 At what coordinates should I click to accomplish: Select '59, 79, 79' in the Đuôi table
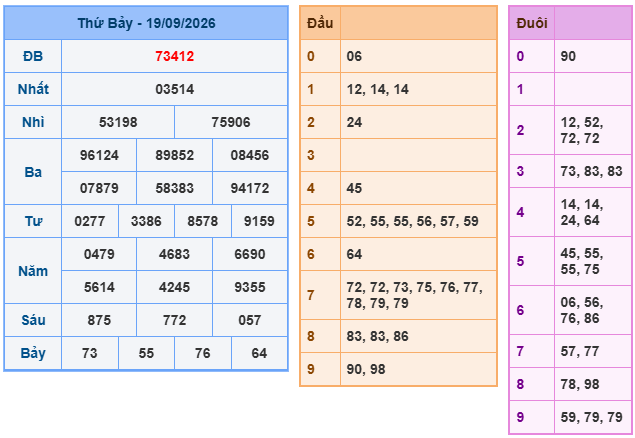click(x=591, y=417)
